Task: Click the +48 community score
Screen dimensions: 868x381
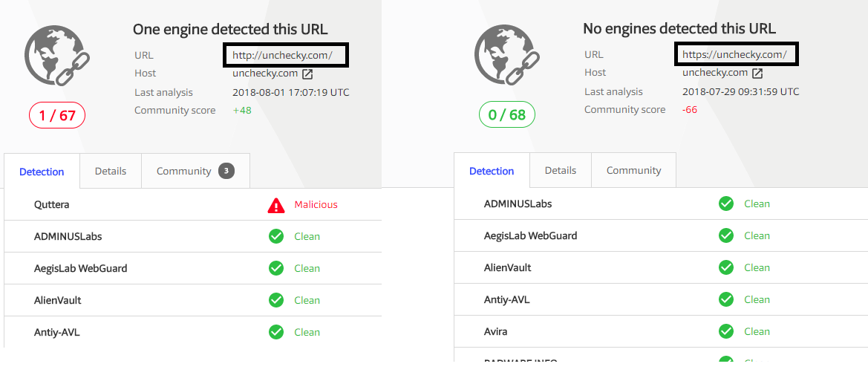Action: click(x=242, y=110)
